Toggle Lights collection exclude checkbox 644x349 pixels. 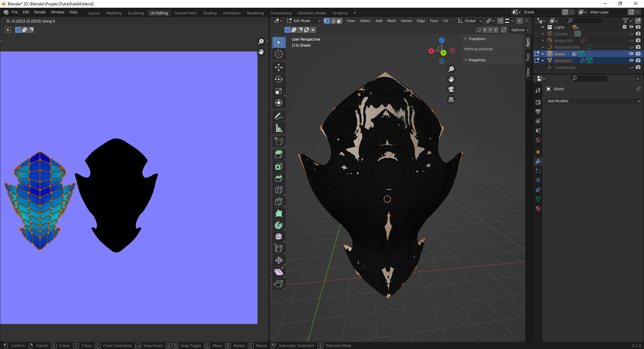tap(625, 27)
